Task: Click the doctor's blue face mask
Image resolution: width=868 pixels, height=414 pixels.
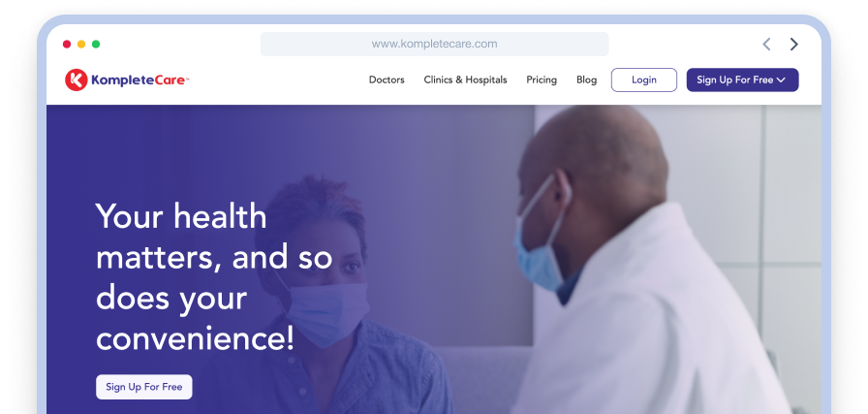Action: pyautogui.click(x=540, y=254)
